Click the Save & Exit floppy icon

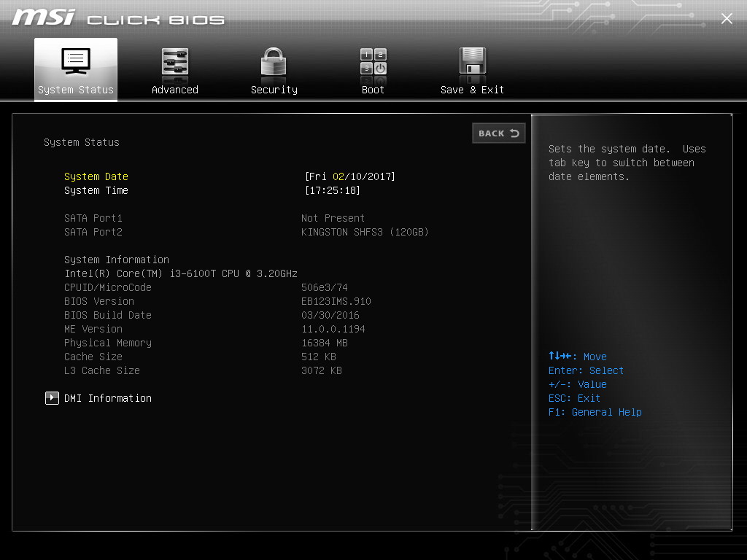[472, 61]
